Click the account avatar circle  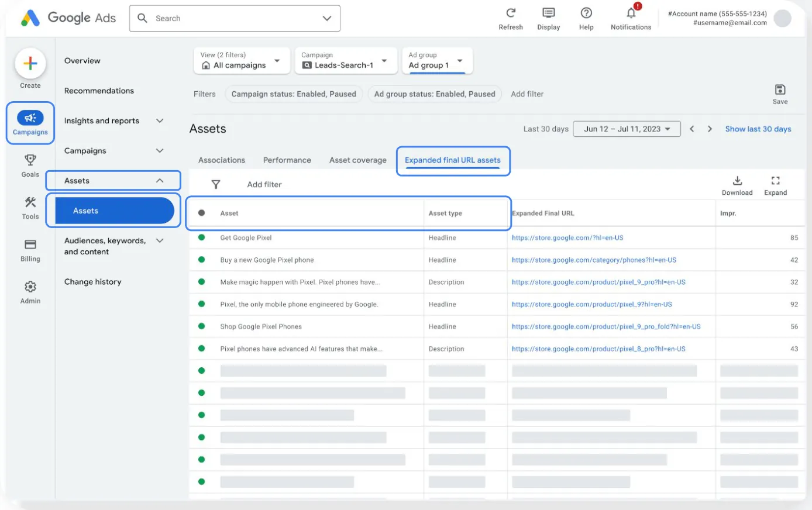(x=782, y=18)
